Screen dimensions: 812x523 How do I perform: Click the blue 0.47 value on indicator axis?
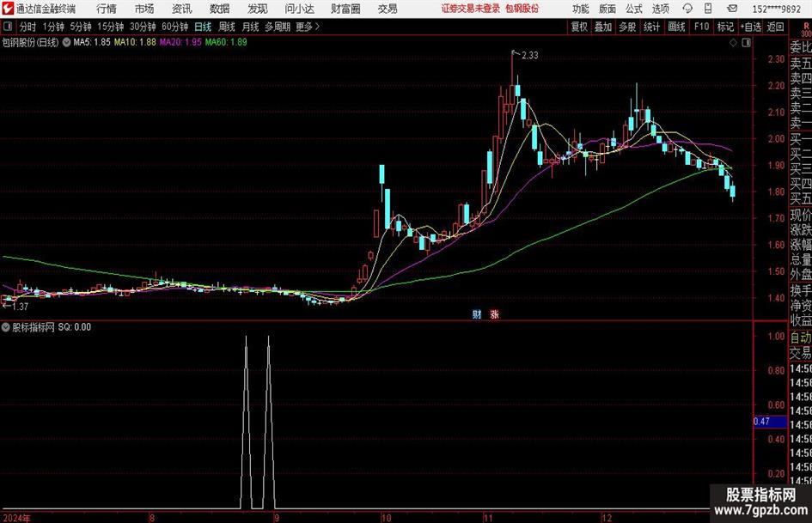(x=770, y=422)
